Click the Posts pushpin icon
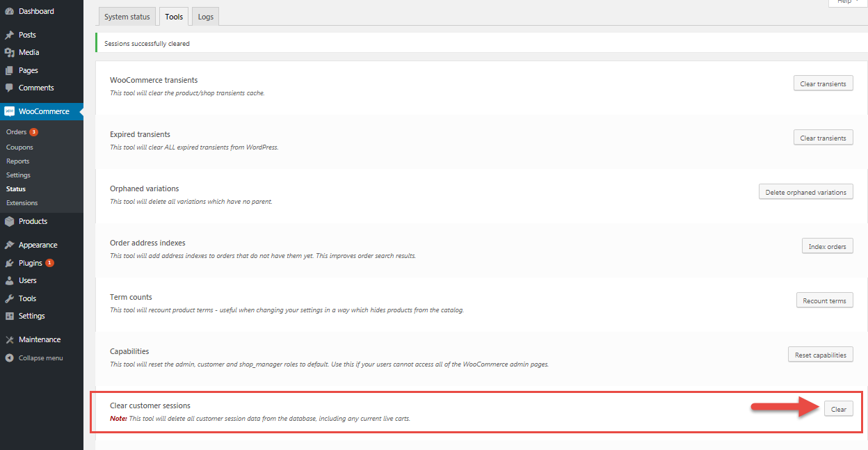The height and width of the screenshot is (450, 868). (x=9, y=35)
